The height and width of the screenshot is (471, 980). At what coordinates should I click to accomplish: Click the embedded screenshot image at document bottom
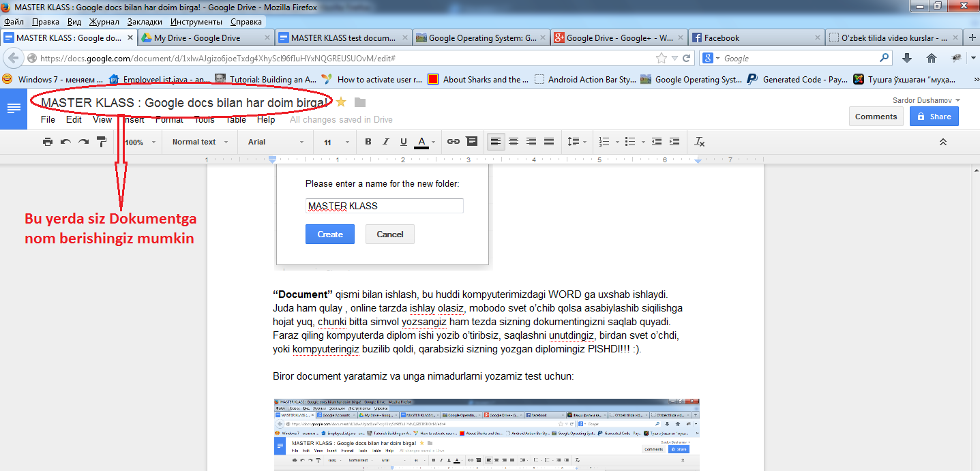point(487,435)
